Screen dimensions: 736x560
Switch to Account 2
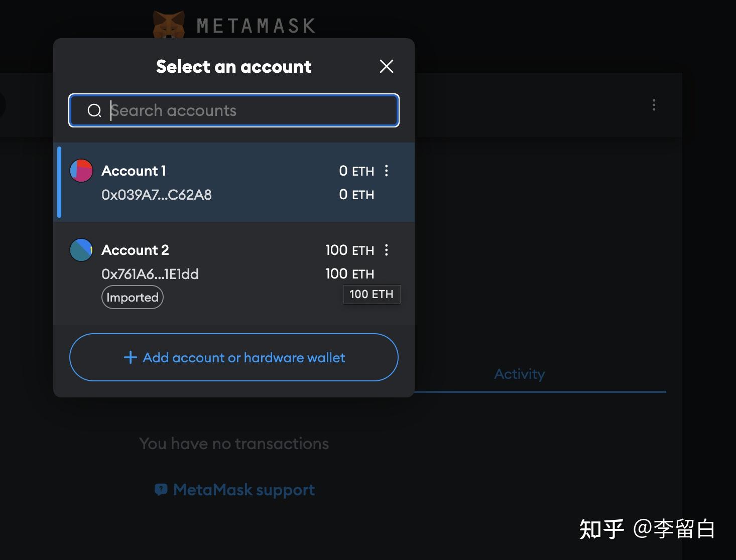click(135, 250)
